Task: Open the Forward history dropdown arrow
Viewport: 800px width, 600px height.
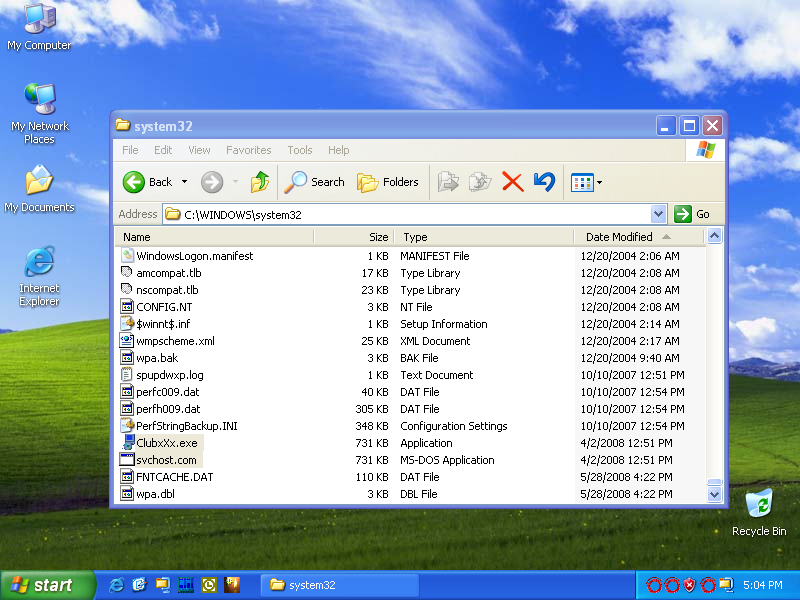Action: click(x=235, y=182)
